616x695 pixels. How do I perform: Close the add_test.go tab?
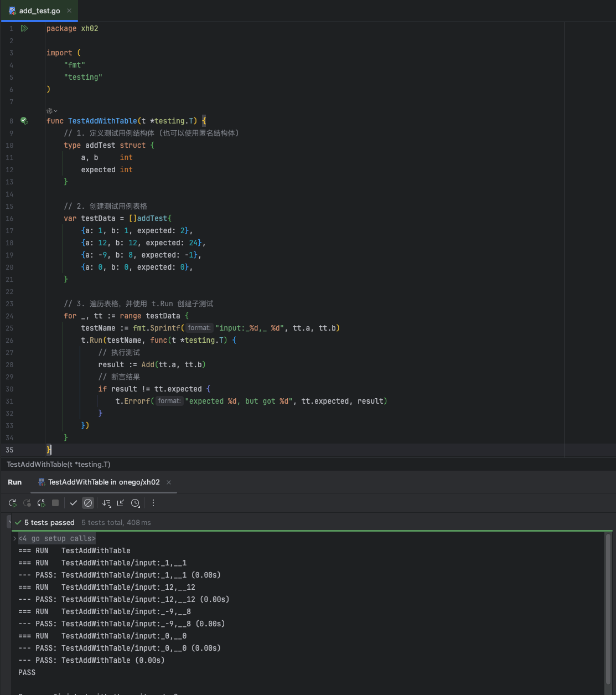click(69, 11)
